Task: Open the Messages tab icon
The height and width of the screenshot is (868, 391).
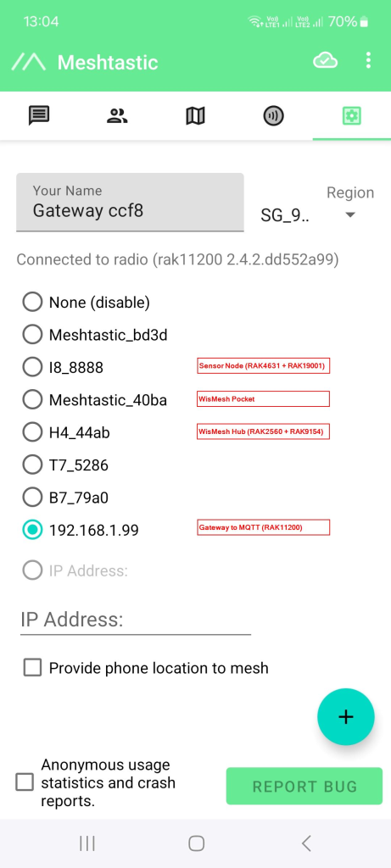Action: click(39, 115)
